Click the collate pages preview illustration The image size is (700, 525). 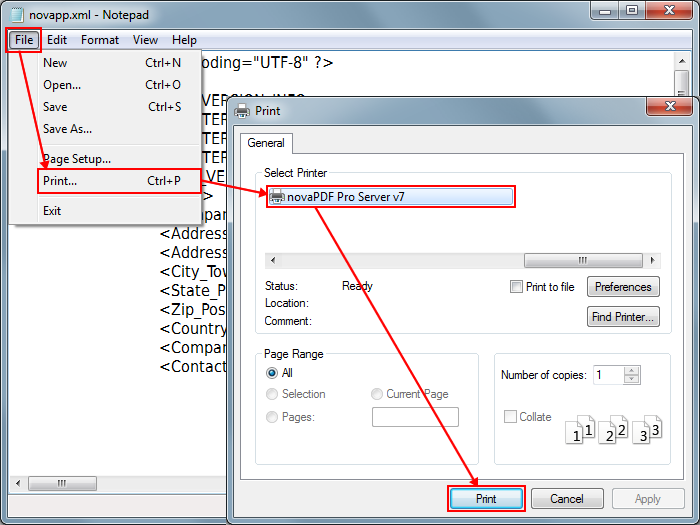coord(614,429)
